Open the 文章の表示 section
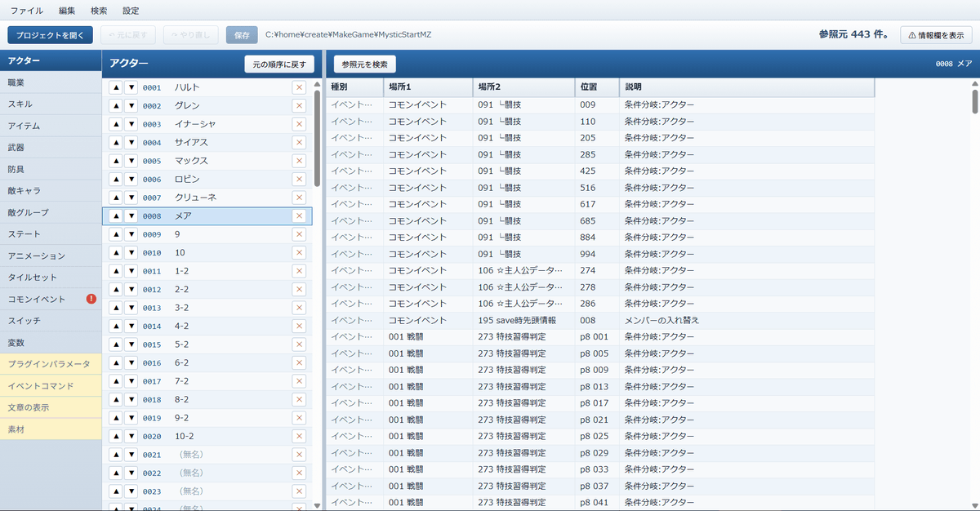Viewport: 980px width, 511px height. point(51,407)
